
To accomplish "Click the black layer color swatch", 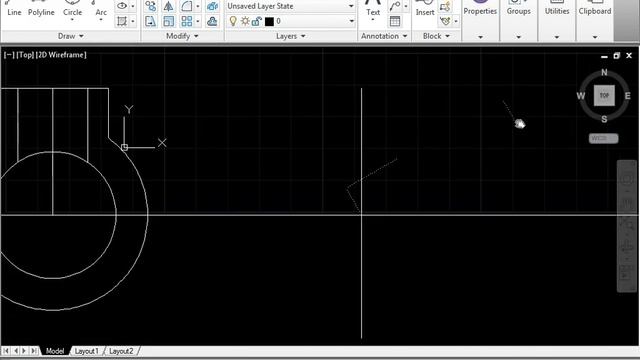I will pos(269,21).
